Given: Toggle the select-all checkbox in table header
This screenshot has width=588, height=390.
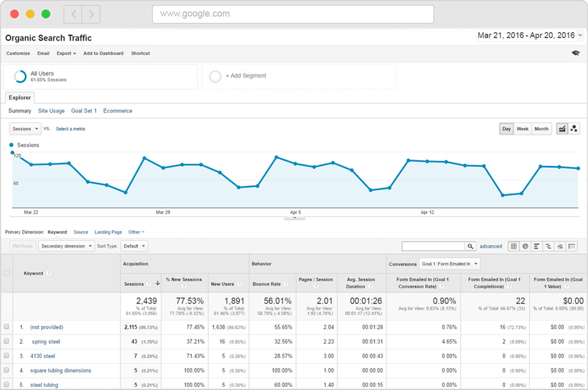Looking at the screenshot, I should click(7, 273).
